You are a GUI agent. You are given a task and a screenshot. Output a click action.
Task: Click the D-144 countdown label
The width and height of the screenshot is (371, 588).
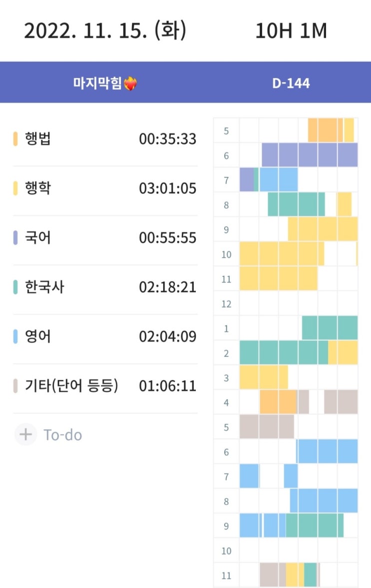tap(291, 84)
